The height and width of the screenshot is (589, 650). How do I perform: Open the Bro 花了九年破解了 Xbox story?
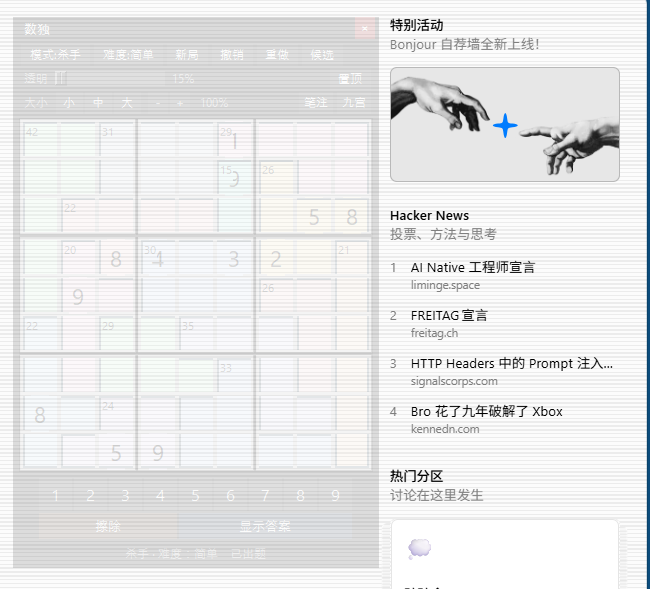(487, 412)
